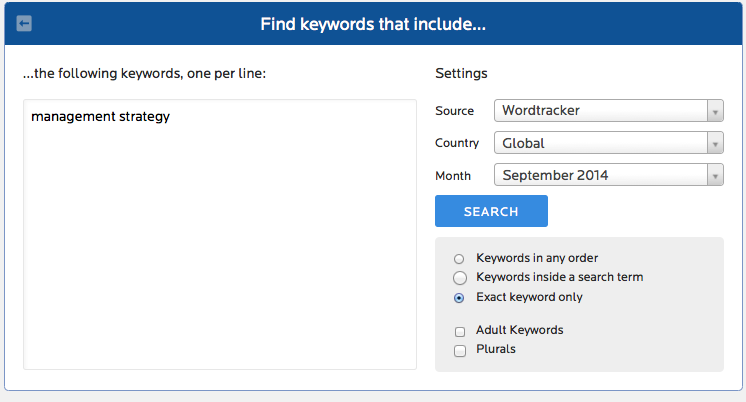
Task: Click the September 2014 month field
Action: [x=609, y=175]
